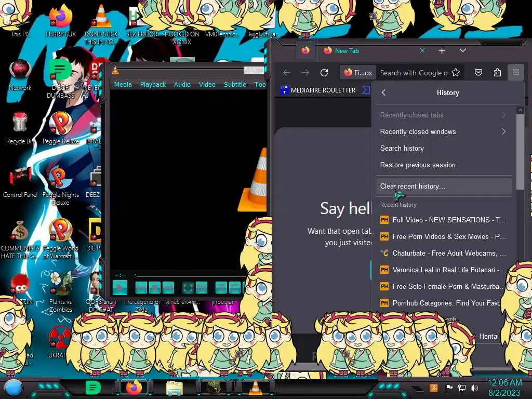This screenshot has height=399, width=532.
Task: Open the VLC Subtitle menu
Action: [235, 85]
